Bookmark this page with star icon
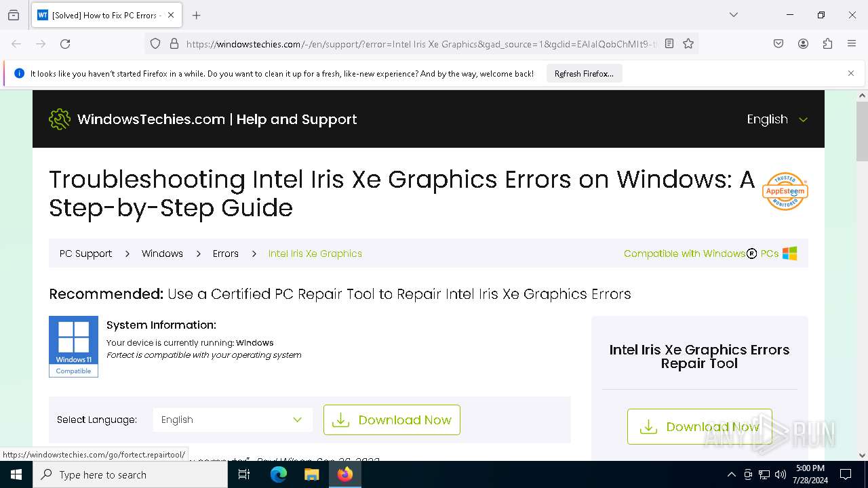Screen dimensions: 868x488 (688, 43)
